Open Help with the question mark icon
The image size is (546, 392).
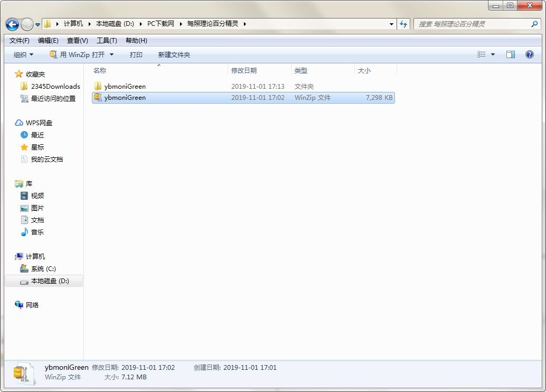[x=529, y=54]
